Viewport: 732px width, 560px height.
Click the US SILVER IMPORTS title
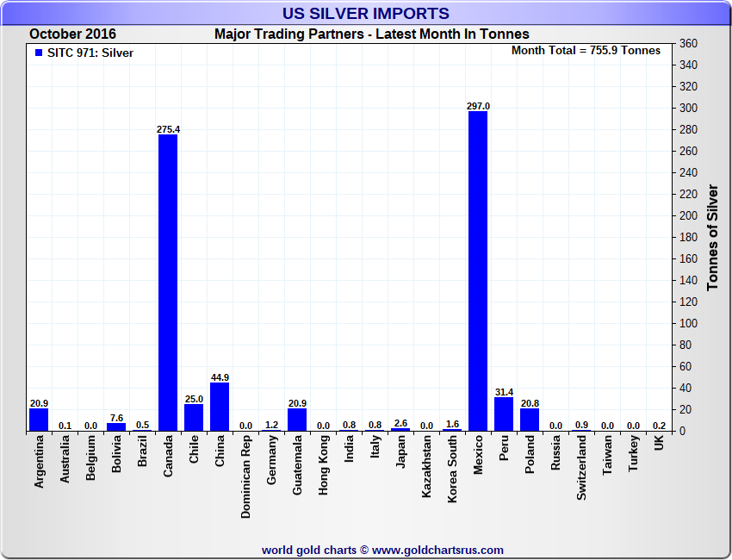coord(366,14)
